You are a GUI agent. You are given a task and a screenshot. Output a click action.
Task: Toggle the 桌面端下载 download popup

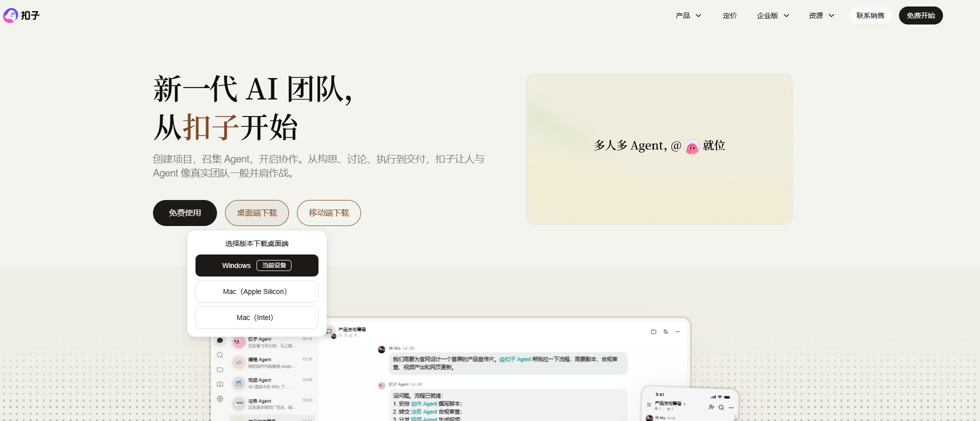(x=257, y=213)
